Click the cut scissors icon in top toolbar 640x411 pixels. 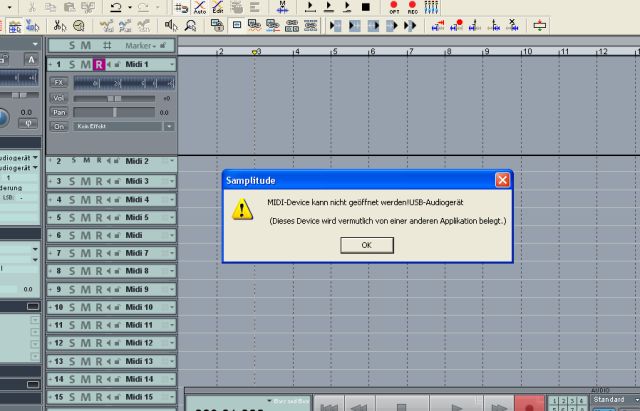click(x=32, y=7)
